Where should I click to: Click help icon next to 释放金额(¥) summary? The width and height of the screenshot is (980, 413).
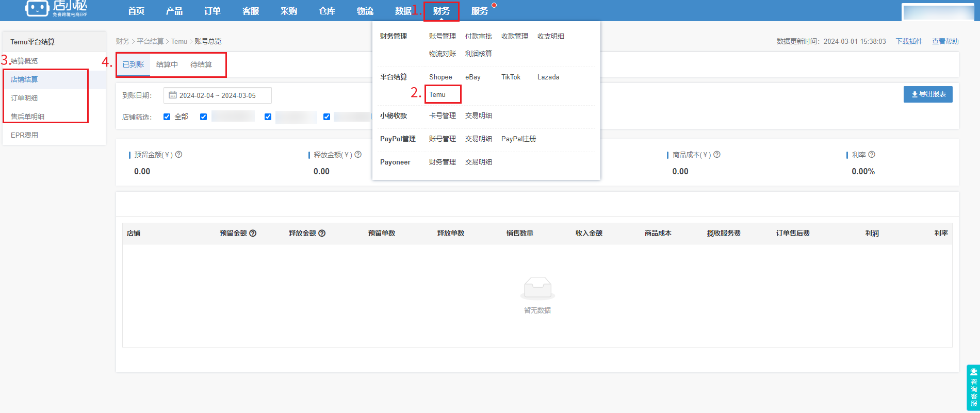click(x=358, y=155)
